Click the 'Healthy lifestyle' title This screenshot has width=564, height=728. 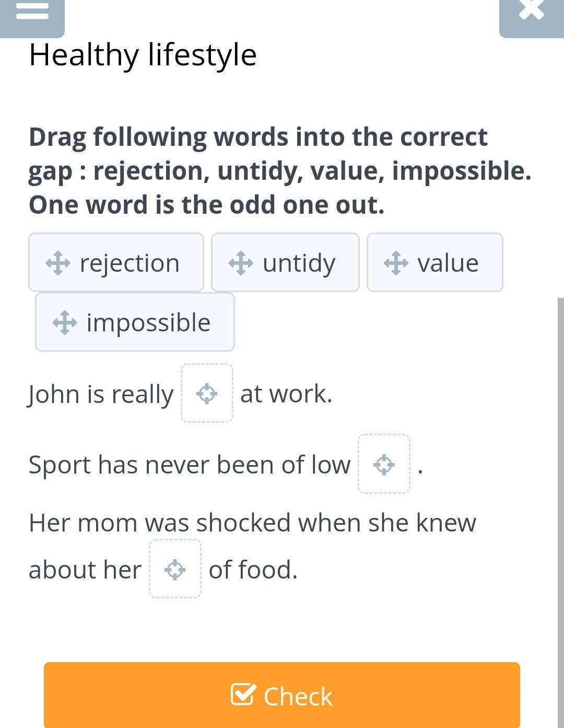(x=143, y=54)
